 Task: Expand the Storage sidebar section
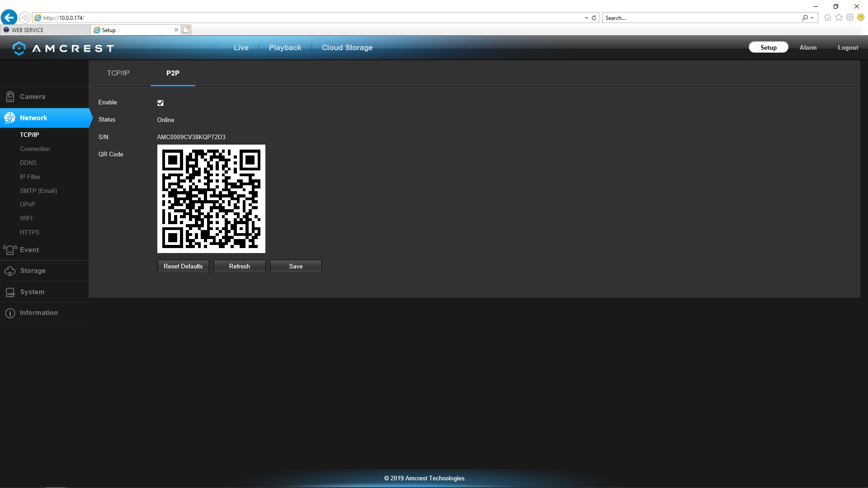(44, 271)
